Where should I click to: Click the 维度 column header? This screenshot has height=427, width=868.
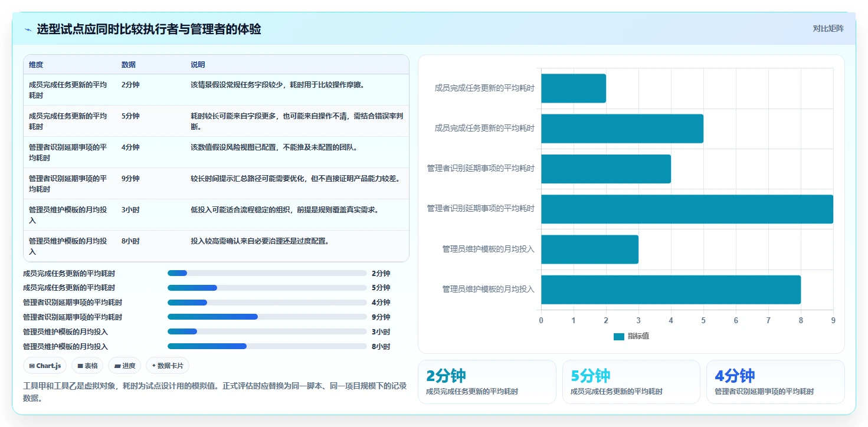coord(36,65)
